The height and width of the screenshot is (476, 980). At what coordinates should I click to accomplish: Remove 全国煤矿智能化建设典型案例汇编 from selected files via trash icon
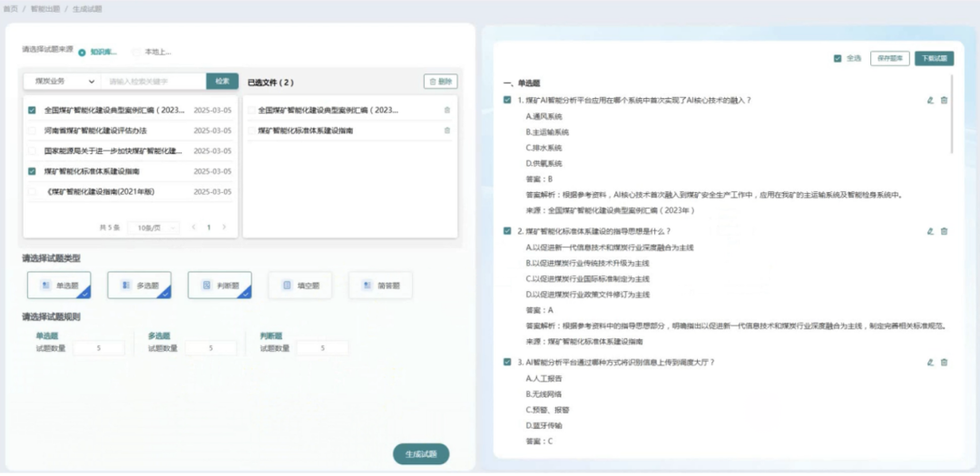[x=446, y=110]
